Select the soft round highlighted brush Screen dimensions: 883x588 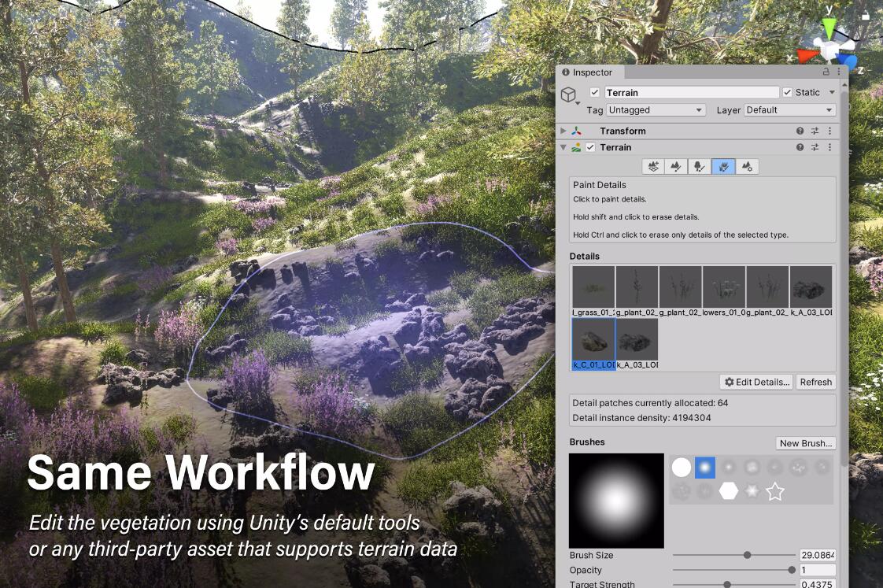coord(705,468)
